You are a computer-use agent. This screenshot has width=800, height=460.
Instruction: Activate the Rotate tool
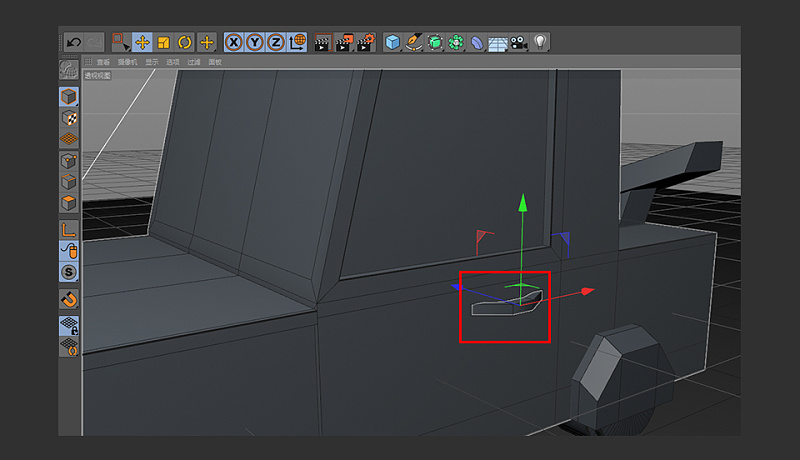[x=185, y=42]
